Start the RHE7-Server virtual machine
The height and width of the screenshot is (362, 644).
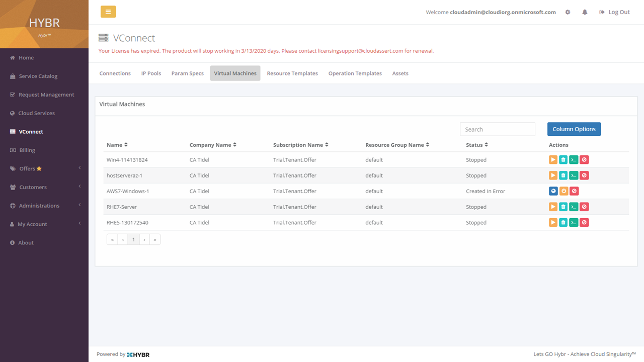tap(553, 207)
